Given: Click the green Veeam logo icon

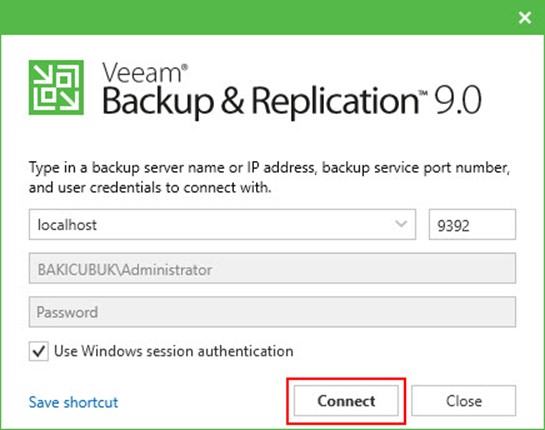Looking at the screenshot, I should [x=56, y=87].
